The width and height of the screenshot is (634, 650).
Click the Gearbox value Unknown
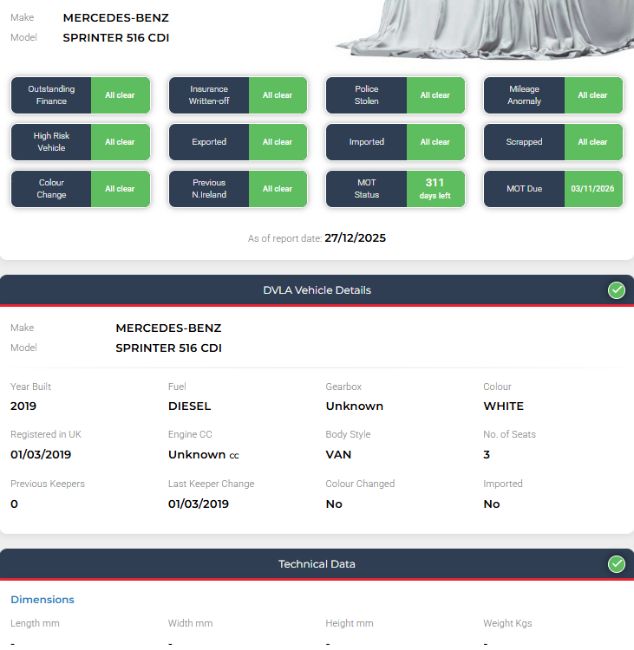[x=355, y=406]
